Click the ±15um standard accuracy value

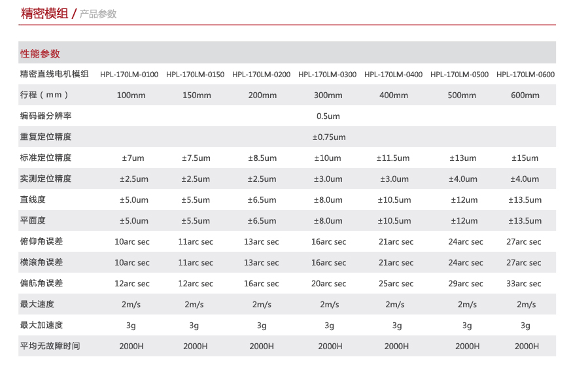tap(525, 158)
